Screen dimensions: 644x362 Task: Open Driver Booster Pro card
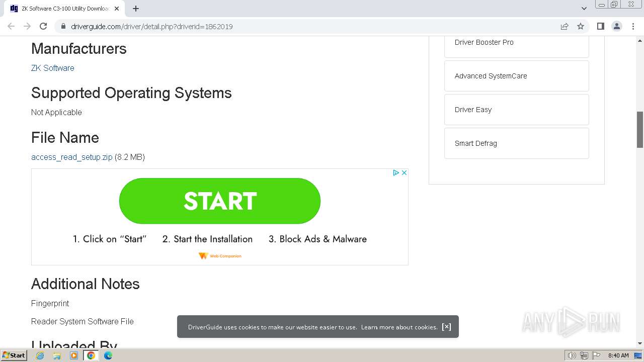[517, 42]
